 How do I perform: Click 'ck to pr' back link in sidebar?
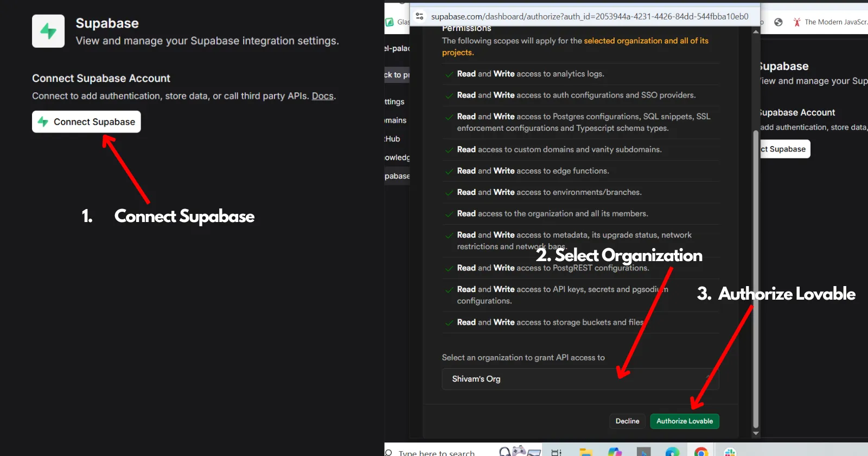pos(397,75)
